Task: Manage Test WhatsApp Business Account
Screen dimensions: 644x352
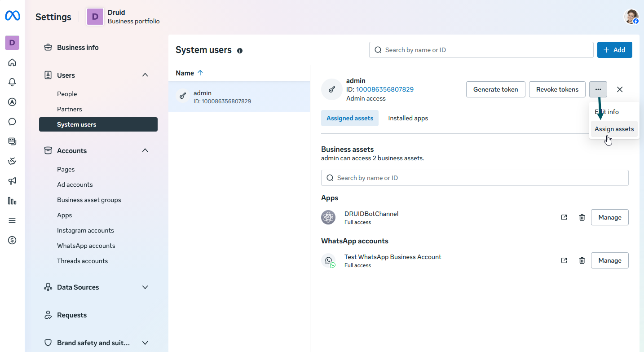Action: click(x=610, y=260)
